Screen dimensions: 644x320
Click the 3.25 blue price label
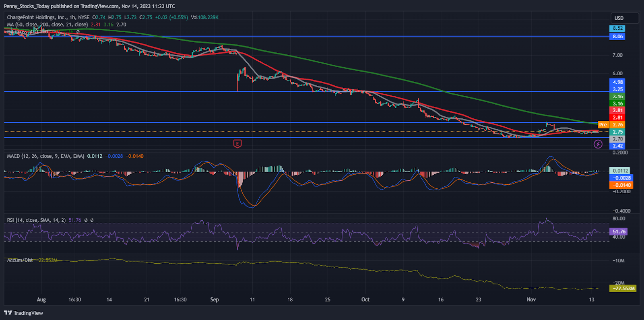[617, 89]
